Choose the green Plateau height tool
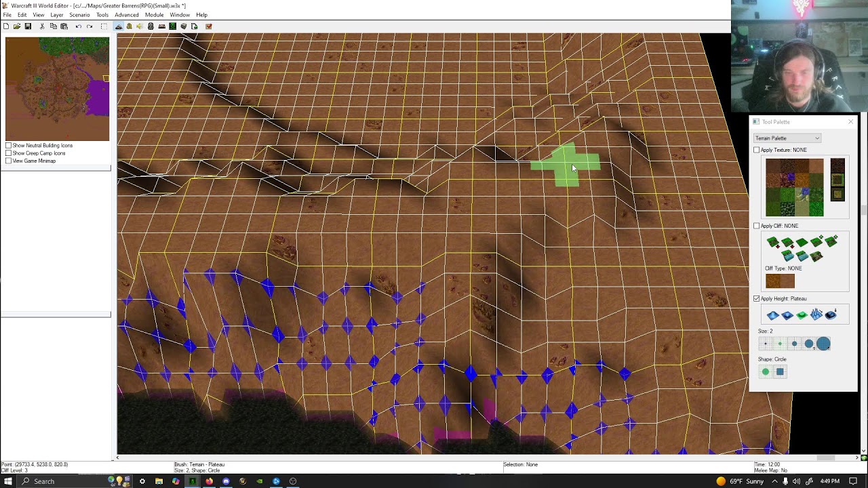Image resolution: width=868 pixels, height=488 pixels. click(801, 315)
